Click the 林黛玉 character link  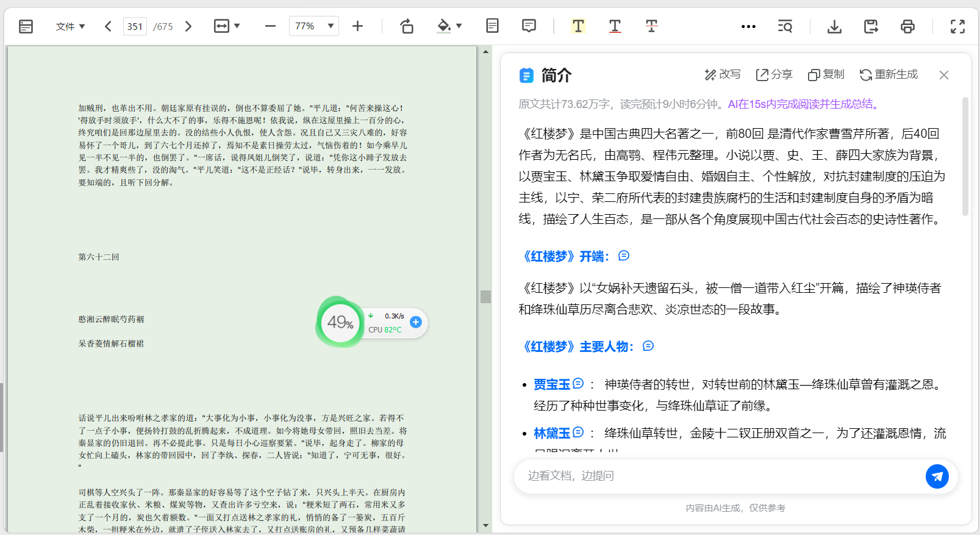tap(552, 433)
